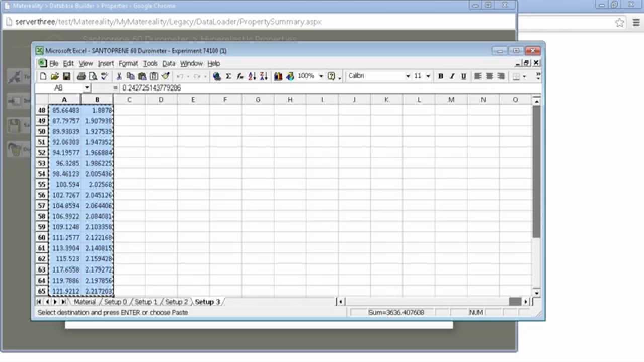Open Print Preview from the toolbar
The height and width of the screenshot is (362, 644).
pyautogui.click(x=93, y=76)
